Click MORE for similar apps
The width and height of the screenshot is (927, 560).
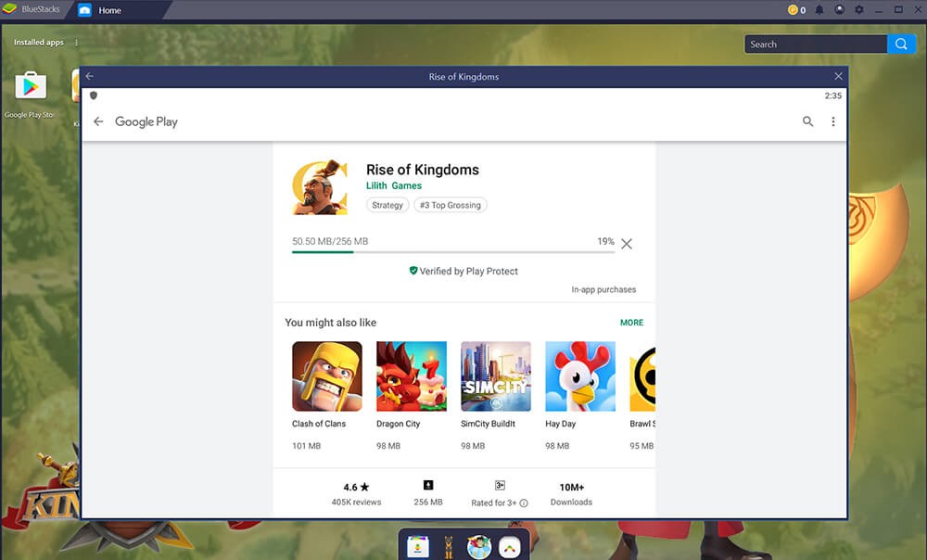point(631,323)
